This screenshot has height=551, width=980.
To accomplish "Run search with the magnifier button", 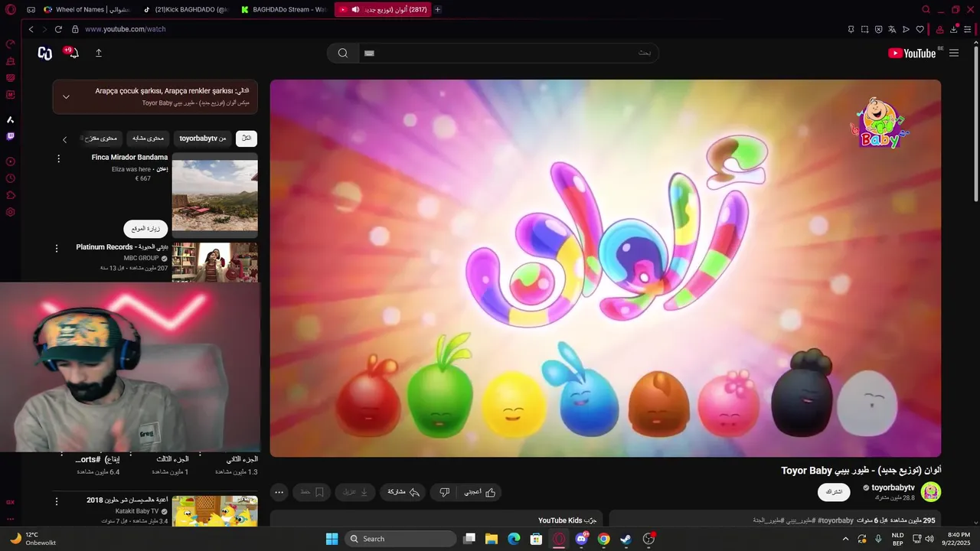I will click(343, 53).
